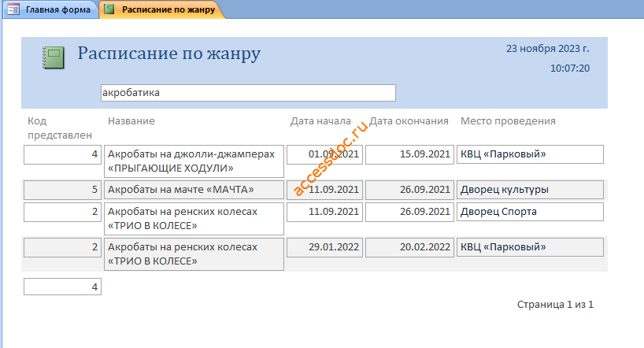
Task: Click Дворец Спорта venue cell
Action: (x=530, y=212)
